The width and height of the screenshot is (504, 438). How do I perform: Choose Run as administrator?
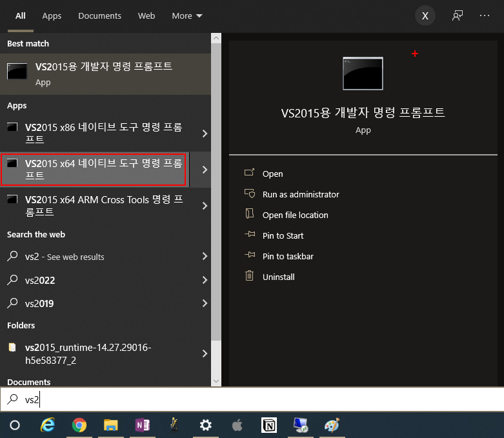point(301,194)
